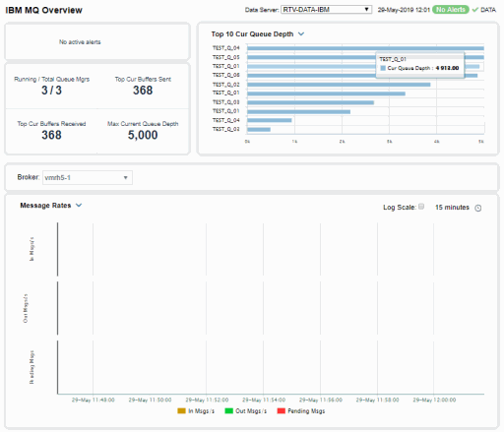This screenshot has width=504, height=432.
Task: Click the Out Msgs/s green legend swatch
Action: (x=228, y=410)
